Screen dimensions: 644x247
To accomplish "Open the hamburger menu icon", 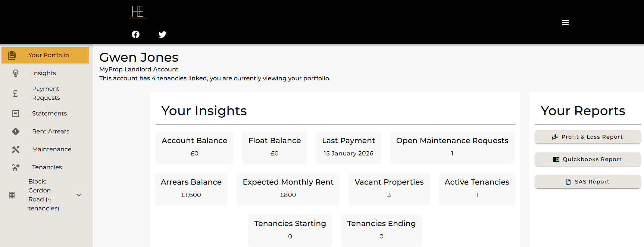I will (565, 22).
